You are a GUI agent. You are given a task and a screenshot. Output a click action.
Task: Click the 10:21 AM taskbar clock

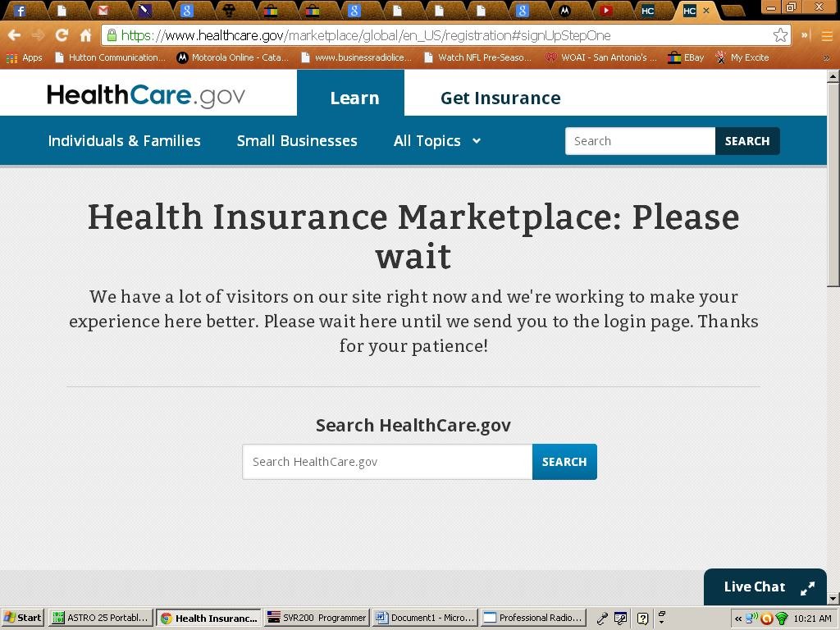tap(812, 619)
